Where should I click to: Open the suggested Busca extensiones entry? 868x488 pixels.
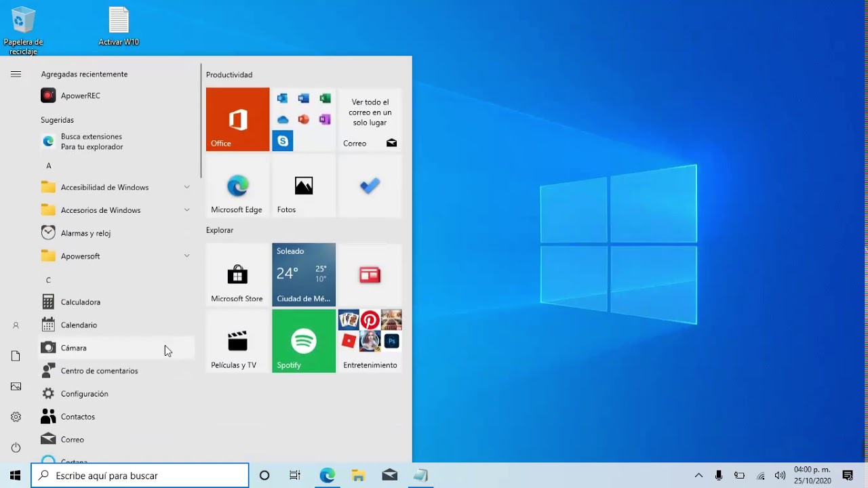117,142
